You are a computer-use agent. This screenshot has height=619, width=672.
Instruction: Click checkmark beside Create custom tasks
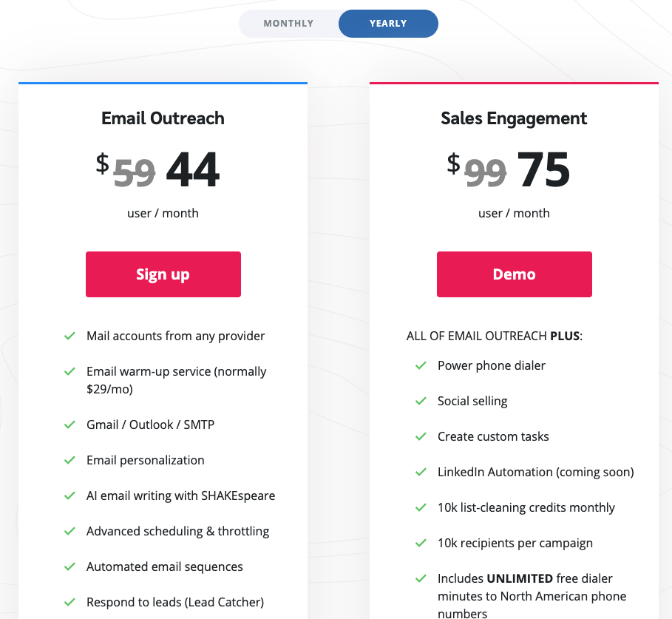tap(421, 437)
